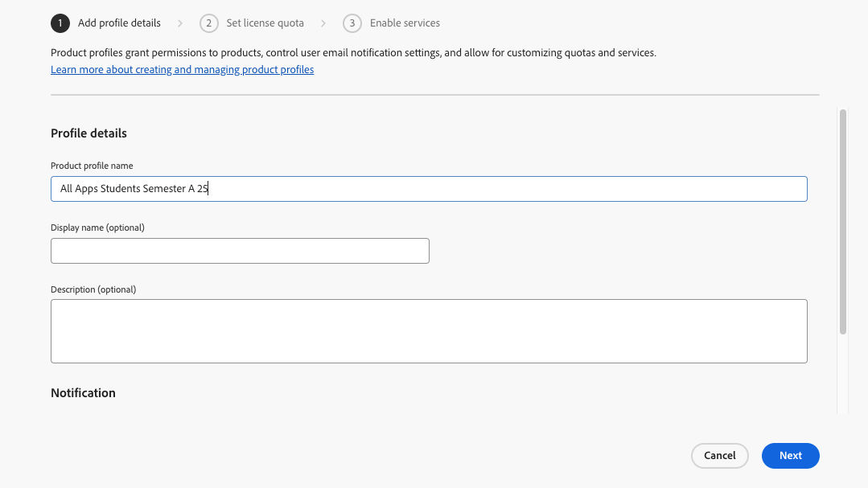This screenshot has height=488, width=868.
Task: Click the Profile details heading
Action: point(88,133)
